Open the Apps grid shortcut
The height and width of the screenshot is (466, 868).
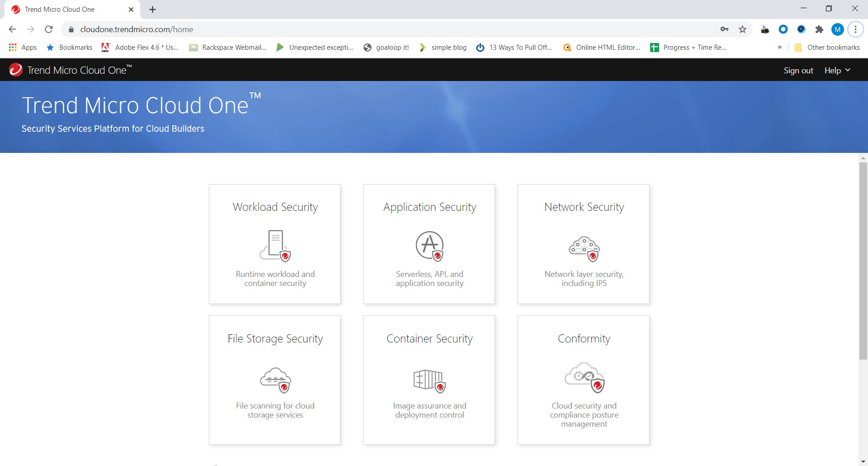point(23,48)
